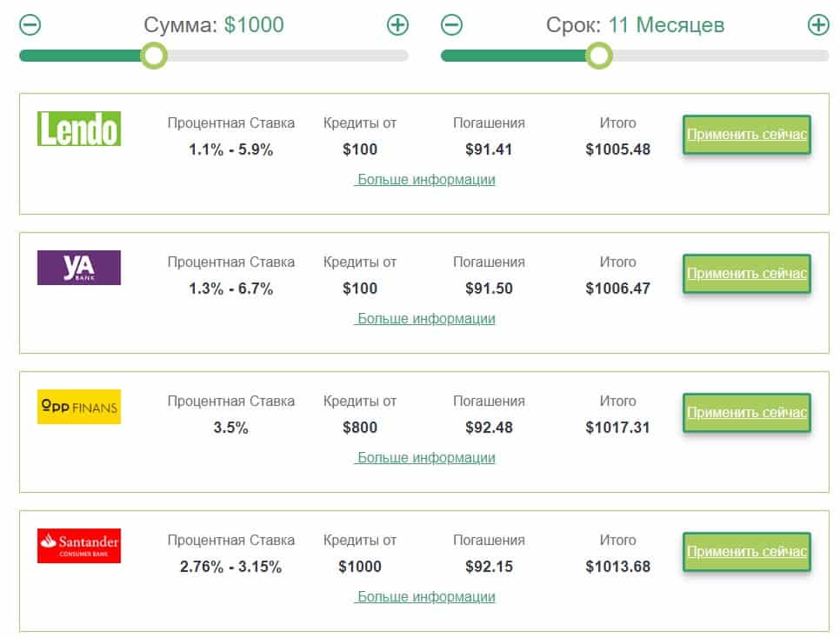The height and width of the screenshot is (638, 840).
Task: Click the YA Bank logo
Action: [x=79, y=268]
